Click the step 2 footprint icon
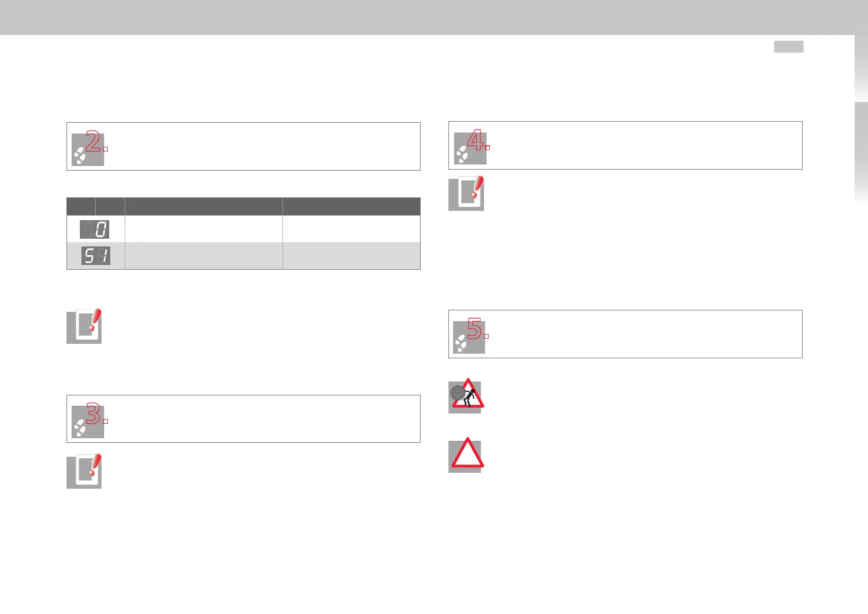The height and width of the screenshot is (614, 868). pos(88,149)
